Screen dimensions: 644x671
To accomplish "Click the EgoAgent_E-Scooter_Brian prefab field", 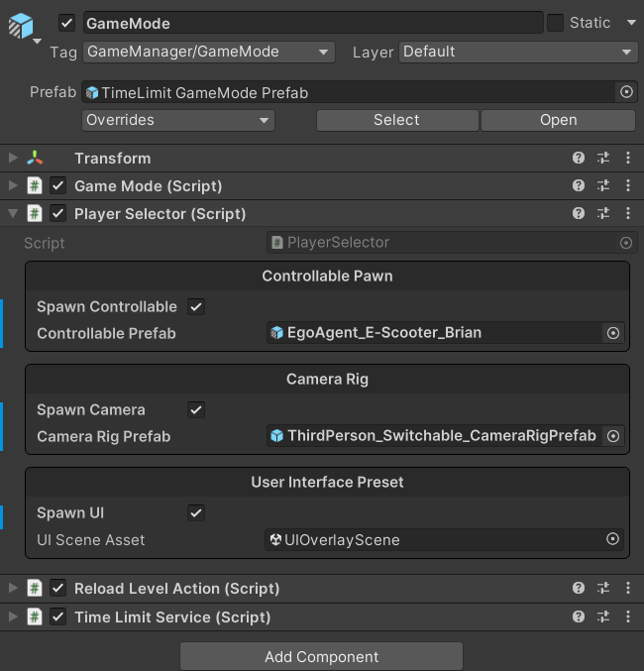I will pos(434,333).
